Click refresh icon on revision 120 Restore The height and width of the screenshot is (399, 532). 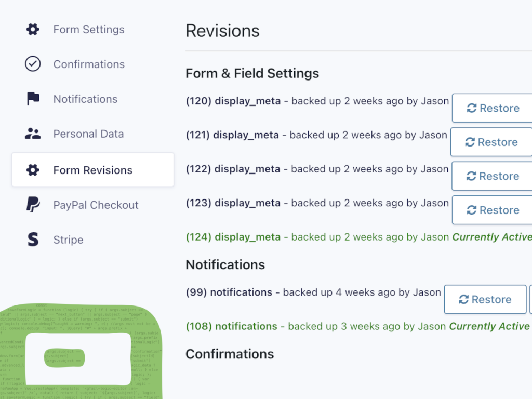[472, 108]
